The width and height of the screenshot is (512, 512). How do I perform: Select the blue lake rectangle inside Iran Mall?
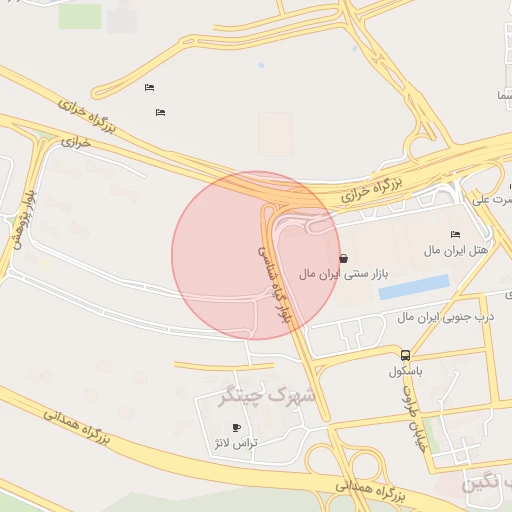point(414,287)
